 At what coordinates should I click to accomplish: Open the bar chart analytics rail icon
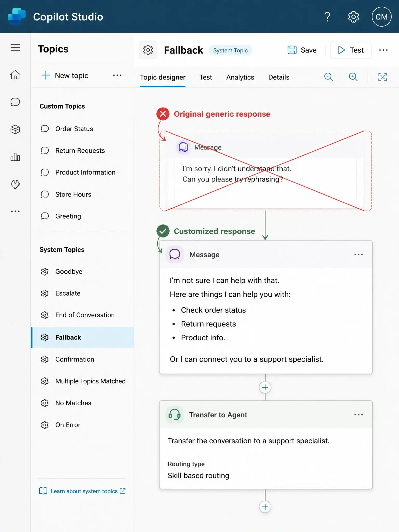pos(15,157)
